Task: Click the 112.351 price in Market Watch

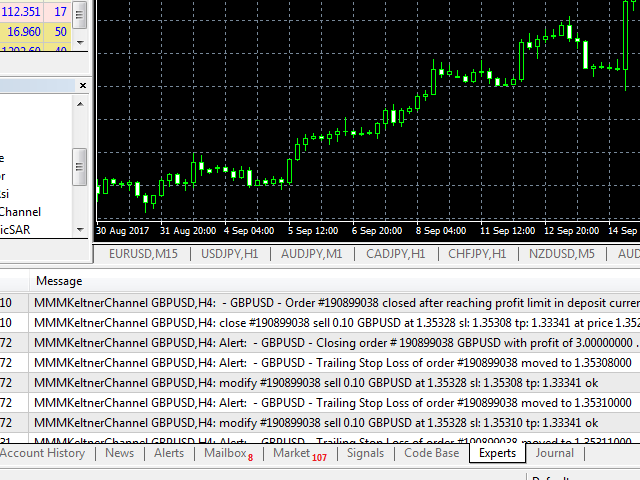Action: (x=21, y=11)
